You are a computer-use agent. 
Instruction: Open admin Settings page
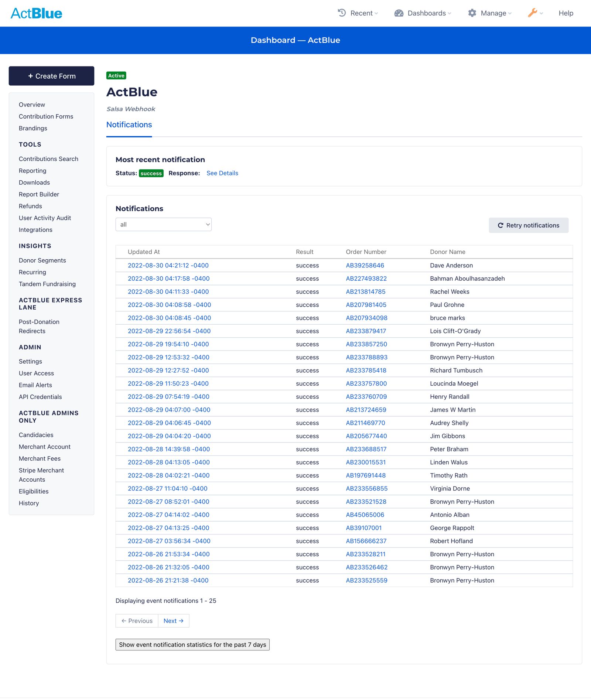[x=30, y=362]
